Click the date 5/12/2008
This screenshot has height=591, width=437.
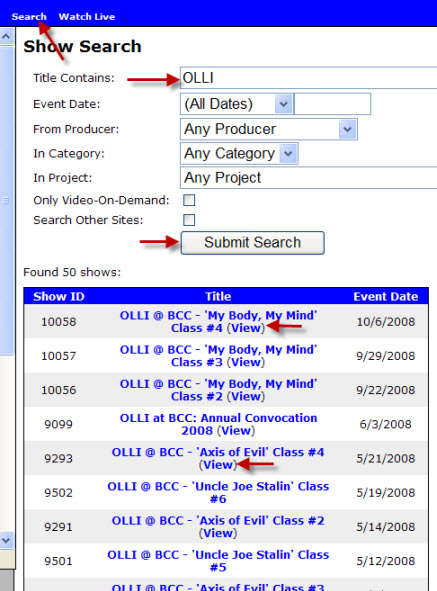[386, 561]
